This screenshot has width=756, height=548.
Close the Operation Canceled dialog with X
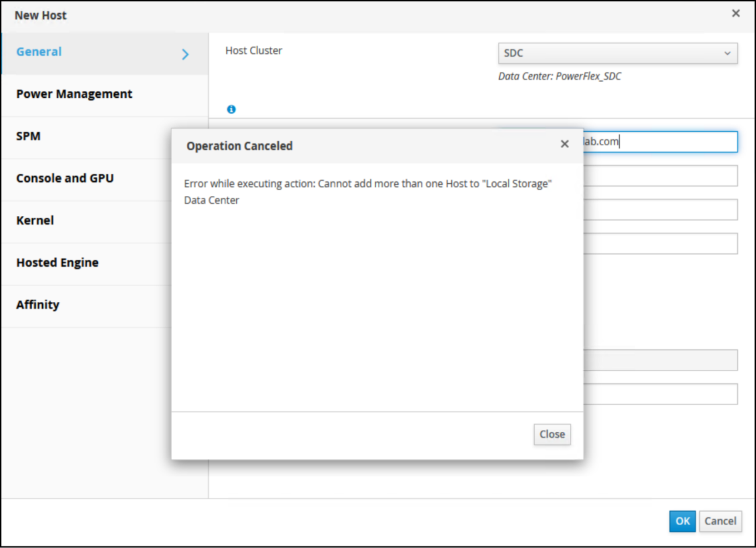(565, 144)
